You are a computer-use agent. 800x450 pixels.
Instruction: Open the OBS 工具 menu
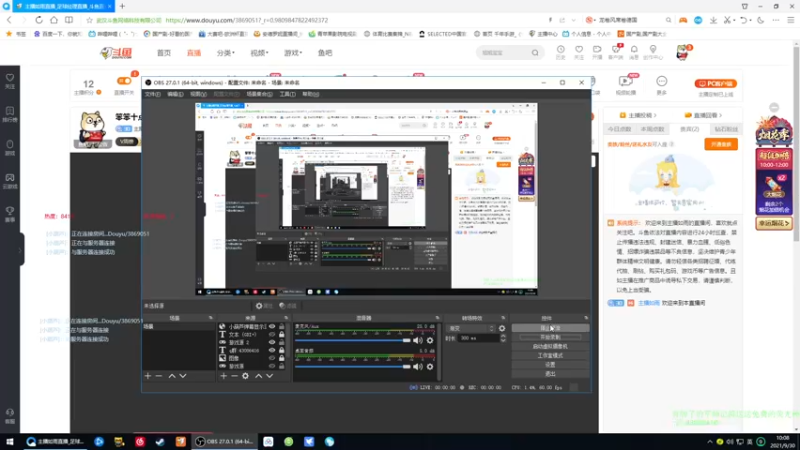287,94
